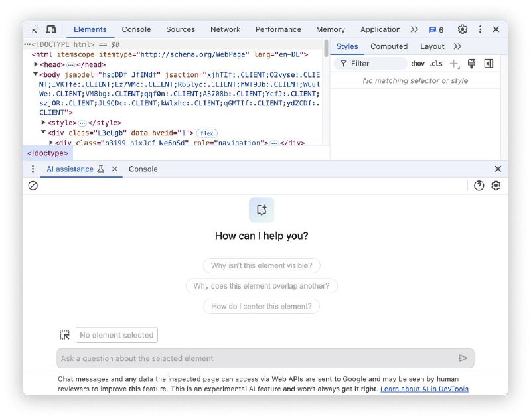Screen dimensions: 531x420
Task: Toggle the device toolbar icon
Action: click(x=51, y=29)
